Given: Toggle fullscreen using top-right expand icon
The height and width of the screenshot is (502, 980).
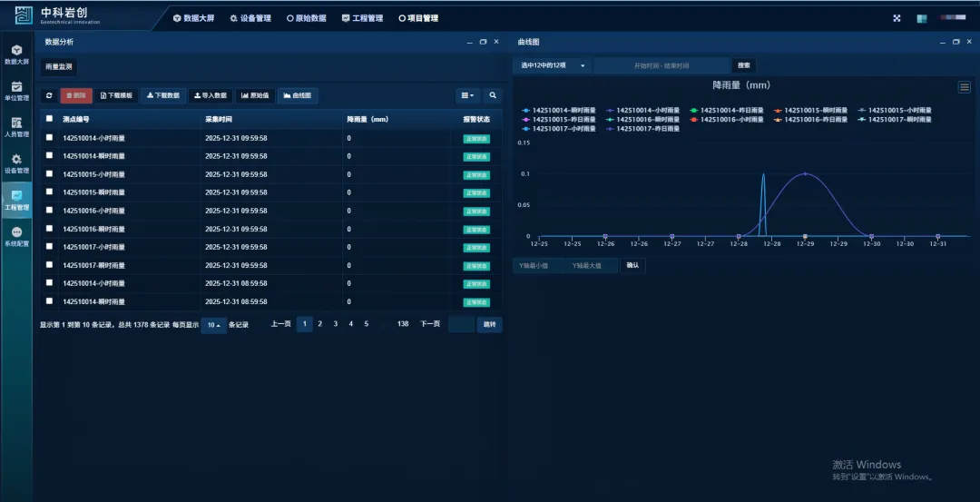Looking at the screenshot, I should tap(897, 18).
